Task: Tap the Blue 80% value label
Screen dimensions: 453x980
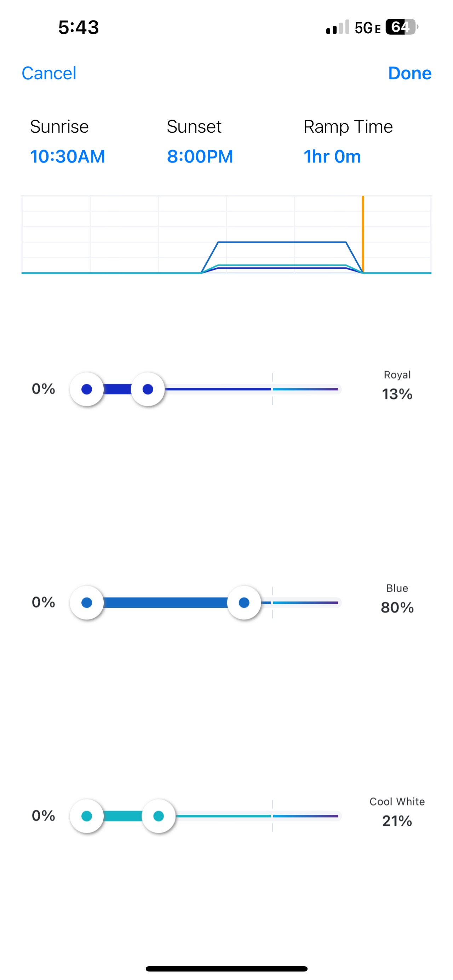Action: pyautogui.click(x=397, y=608)
